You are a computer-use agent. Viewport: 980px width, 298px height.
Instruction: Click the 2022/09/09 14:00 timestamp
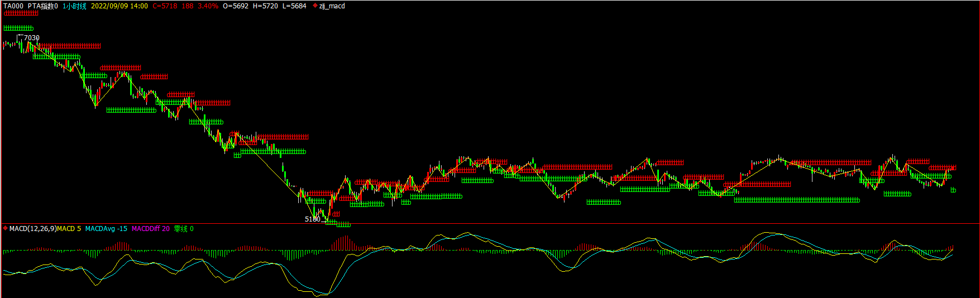[119, 6]
